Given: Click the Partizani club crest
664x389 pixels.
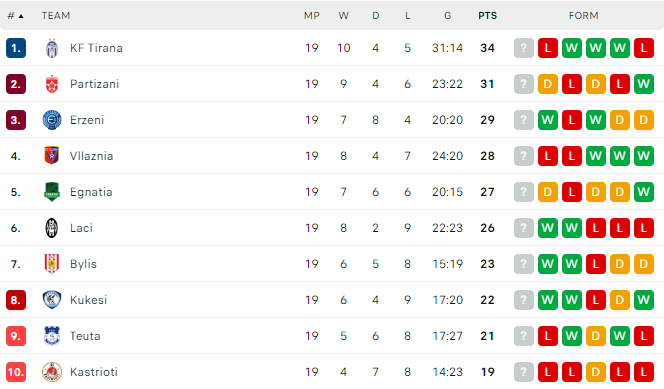Looking at the screenshot, I should (x=52, y=84).
